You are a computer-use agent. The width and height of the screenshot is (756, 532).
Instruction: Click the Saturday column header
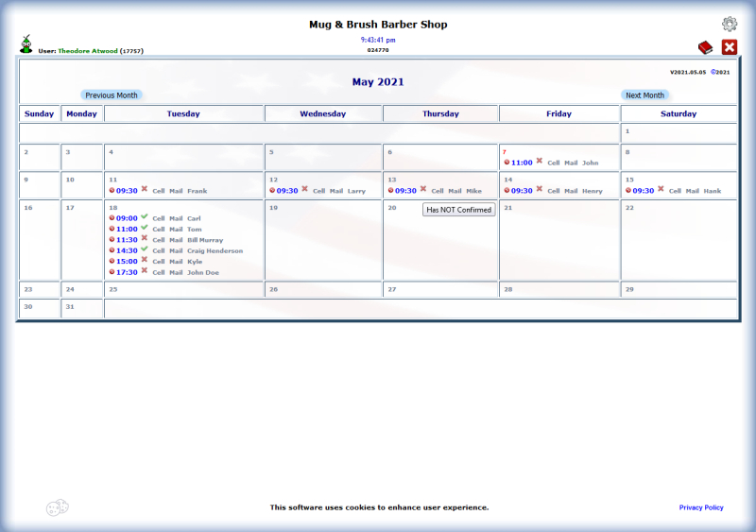[679, 113]
